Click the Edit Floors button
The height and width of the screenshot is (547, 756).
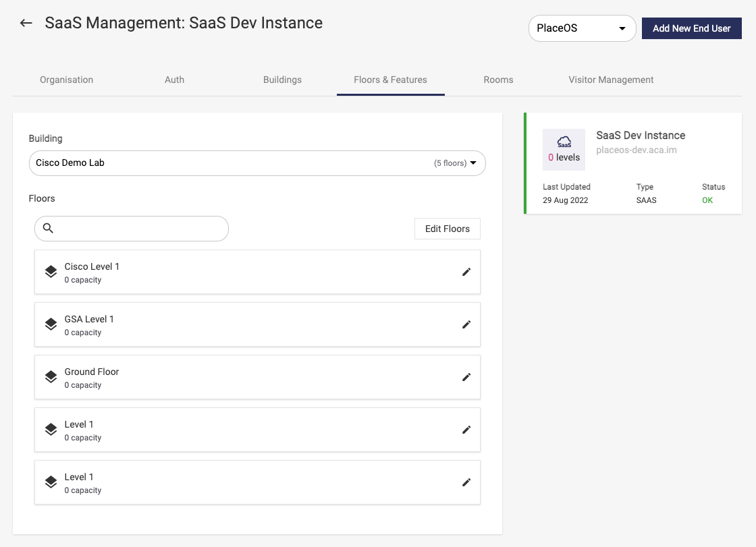[447, 229]
